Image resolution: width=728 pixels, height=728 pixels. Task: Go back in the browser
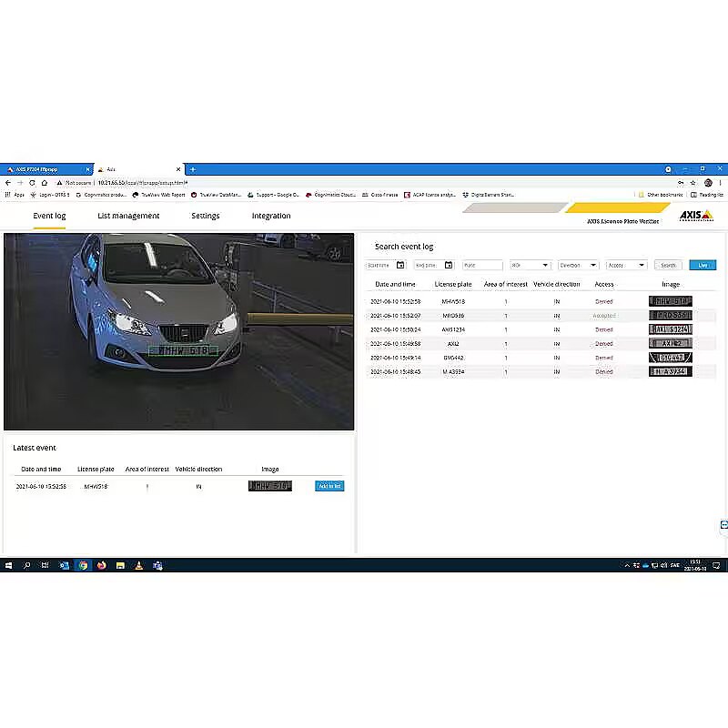[8, 183]
